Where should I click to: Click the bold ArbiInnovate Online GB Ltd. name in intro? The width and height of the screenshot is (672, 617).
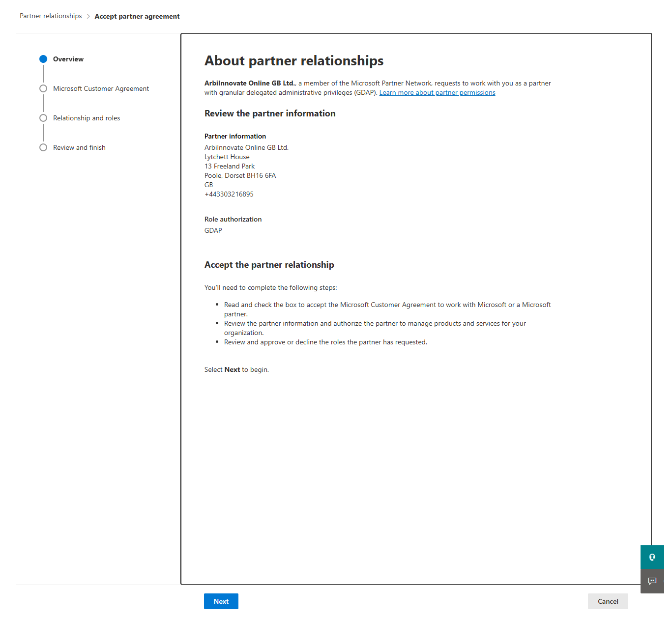click(250, 83)
